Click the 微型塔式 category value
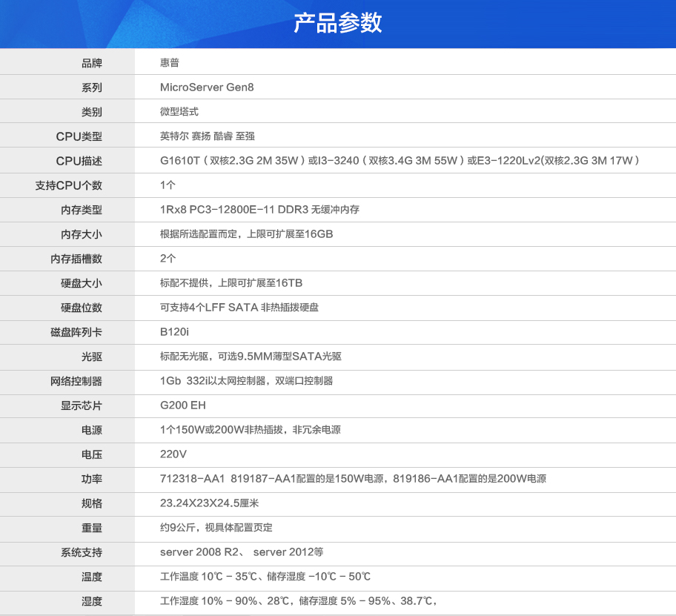 pos(179,112)
